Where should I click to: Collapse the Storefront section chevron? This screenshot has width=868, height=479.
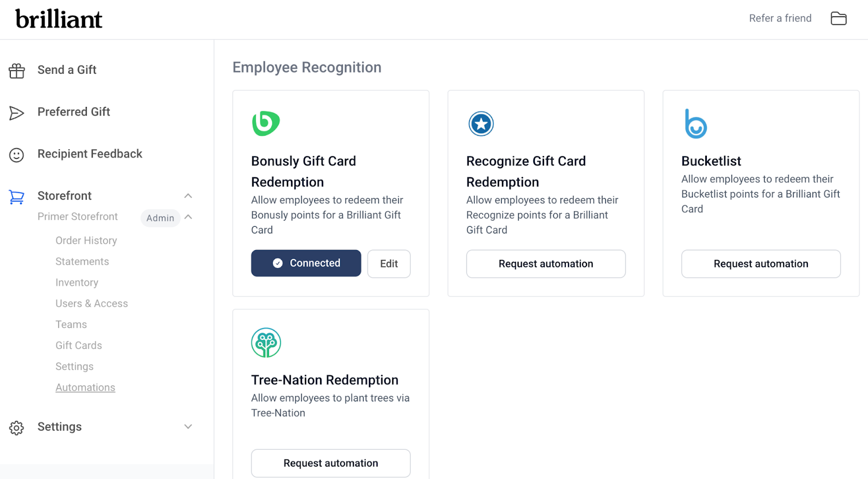coord(188,196)
